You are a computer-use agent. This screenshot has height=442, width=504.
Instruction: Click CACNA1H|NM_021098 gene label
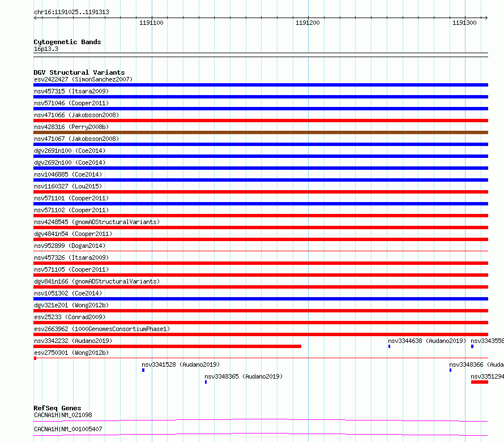tap(63, 415)
